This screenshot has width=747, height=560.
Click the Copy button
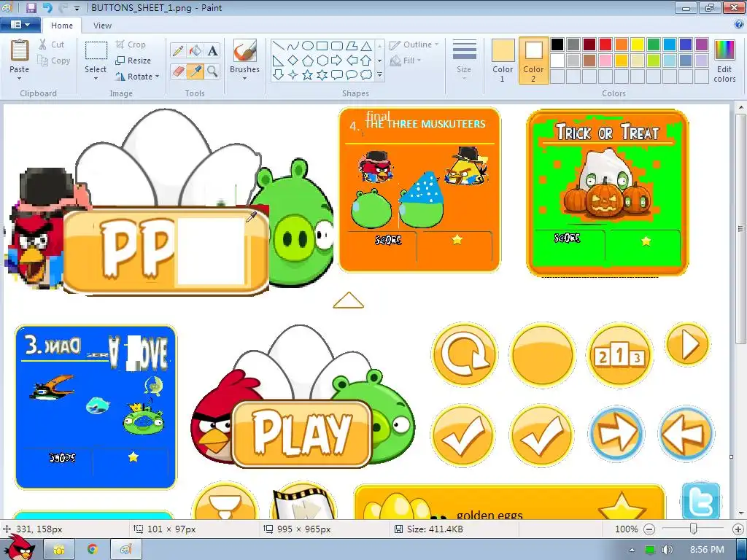click(x=54, y=61)
